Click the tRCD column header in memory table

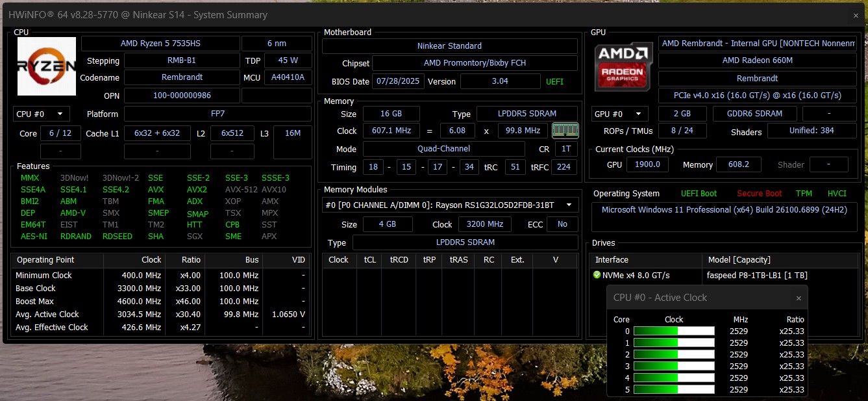click(399, 260)
